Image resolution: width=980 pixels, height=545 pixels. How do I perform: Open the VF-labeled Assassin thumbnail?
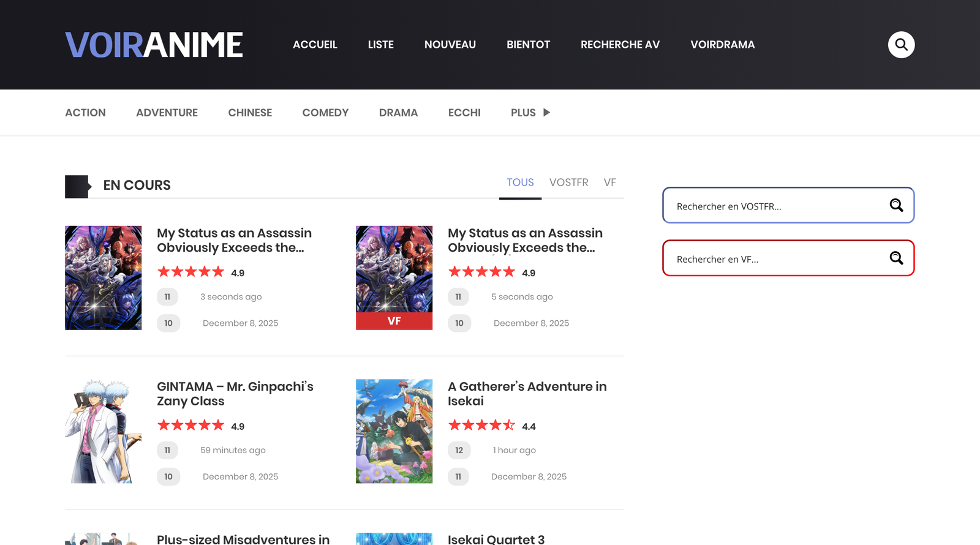coord(394,278)
